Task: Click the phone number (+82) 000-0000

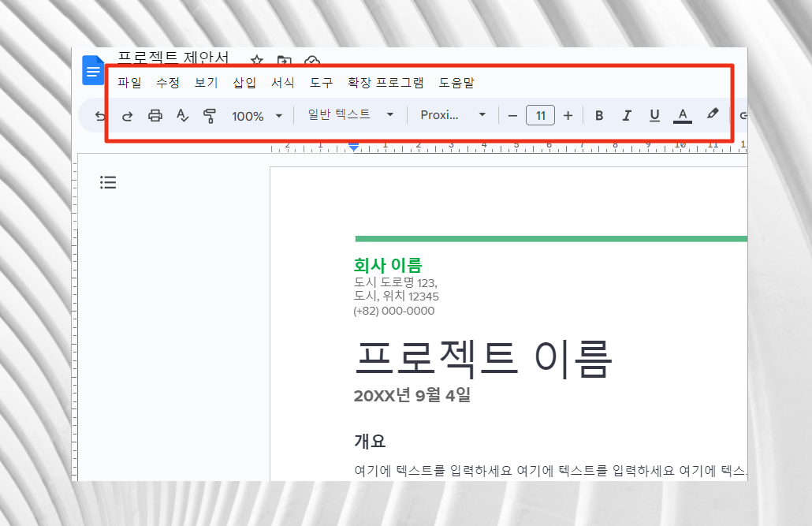Action: coord(394,311)
